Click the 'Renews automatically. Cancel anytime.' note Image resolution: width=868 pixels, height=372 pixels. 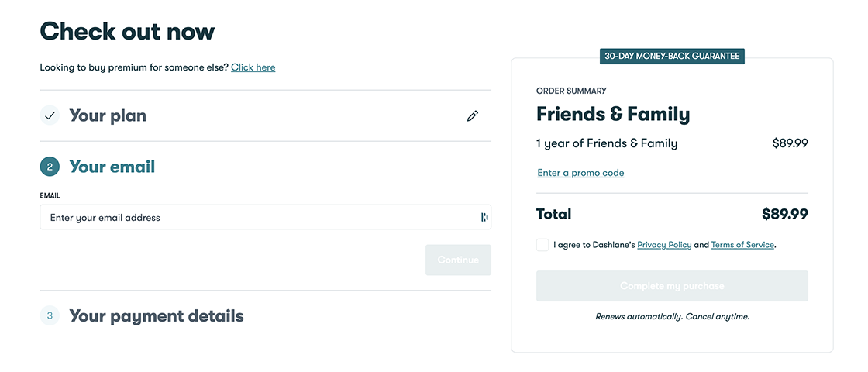pos(672,316)
